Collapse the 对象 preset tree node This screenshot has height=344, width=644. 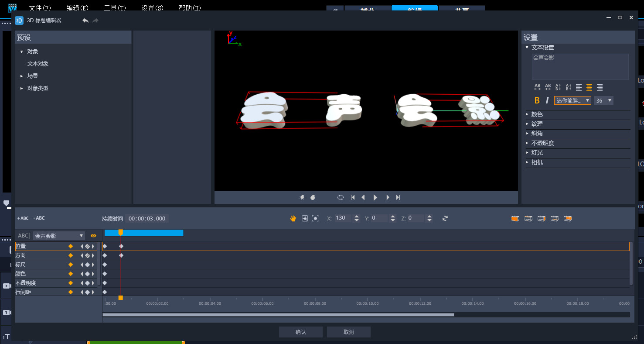[21, 52]
